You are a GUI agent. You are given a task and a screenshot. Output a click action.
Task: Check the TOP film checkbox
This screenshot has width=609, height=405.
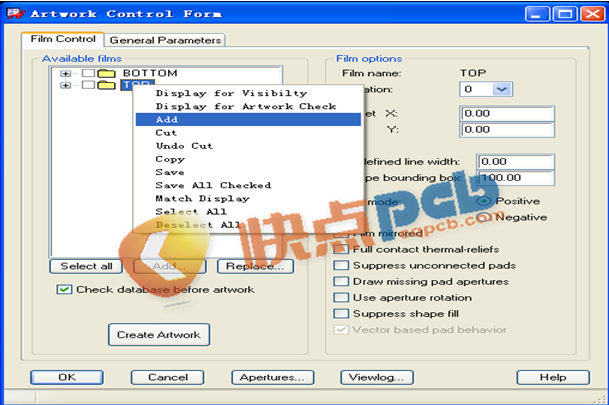tap(89, 85)
